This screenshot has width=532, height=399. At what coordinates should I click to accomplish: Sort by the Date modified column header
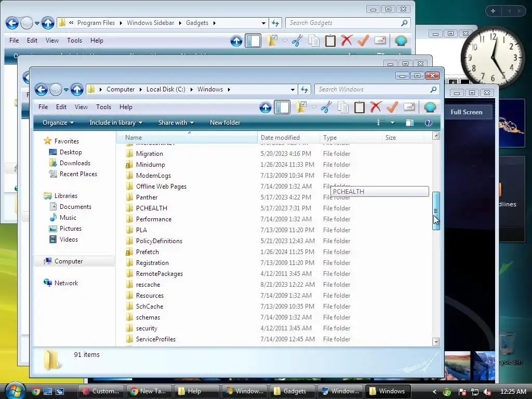pos(288,137)
